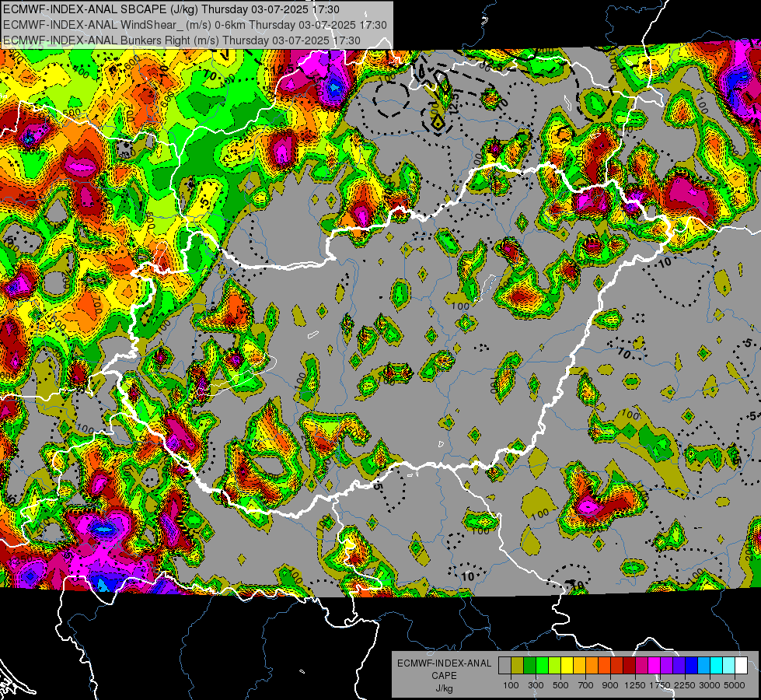Click the WindShear 0-6km title line

[x=194, y=25]
